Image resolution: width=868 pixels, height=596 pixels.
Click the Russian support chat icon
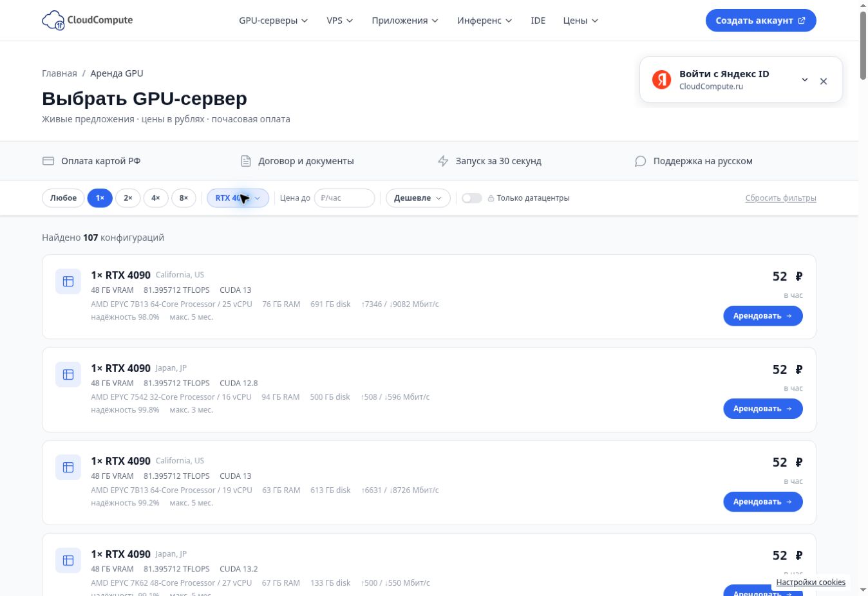640,161
